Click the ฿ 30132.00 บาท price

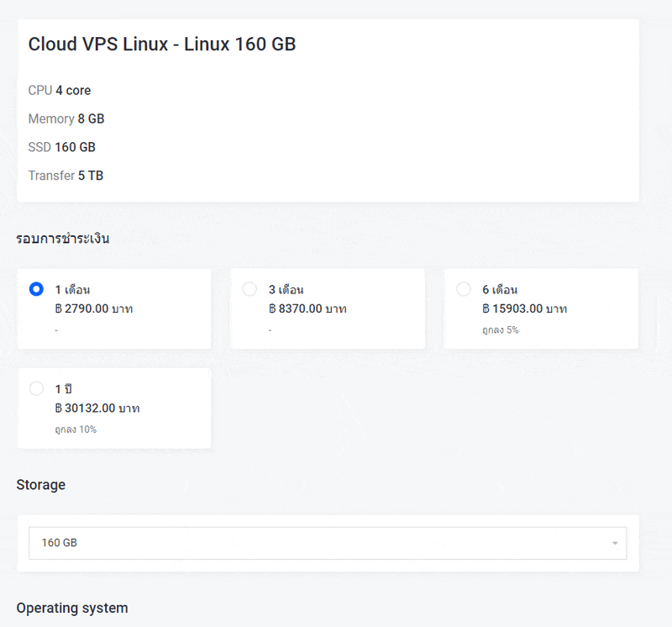(97, 408)
